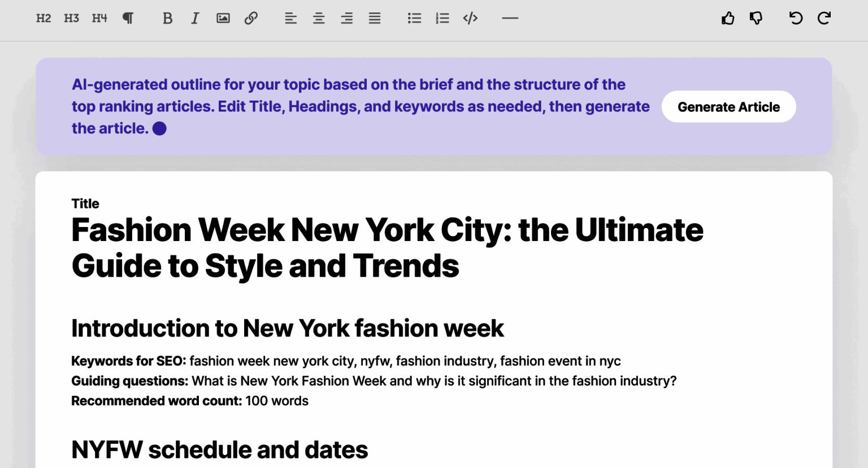Click into the article title text
Viewport: 868px width, 468px height.
coord(387,247)
